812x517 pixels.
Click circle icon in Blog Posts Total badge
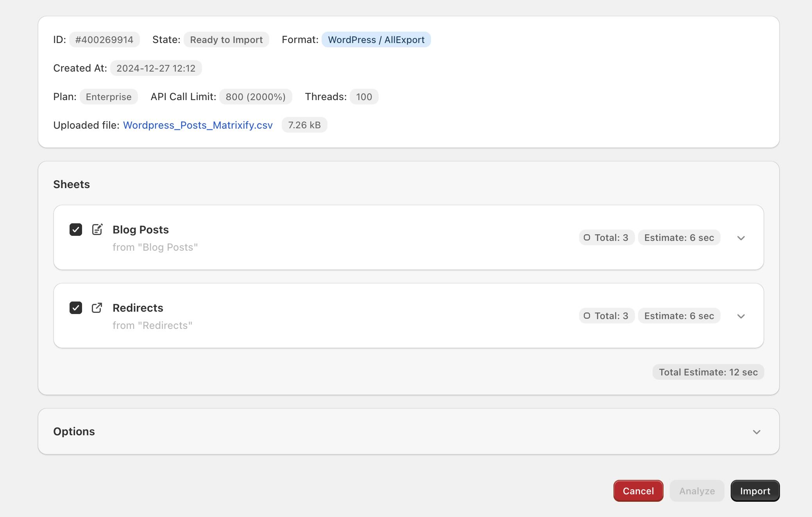coord(587,237)
